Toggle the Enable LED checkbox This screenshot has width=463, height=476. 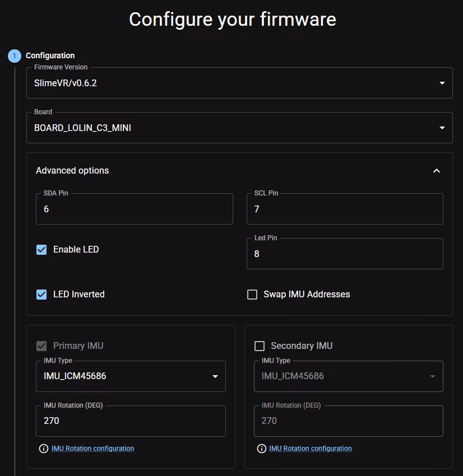(41, 250)
